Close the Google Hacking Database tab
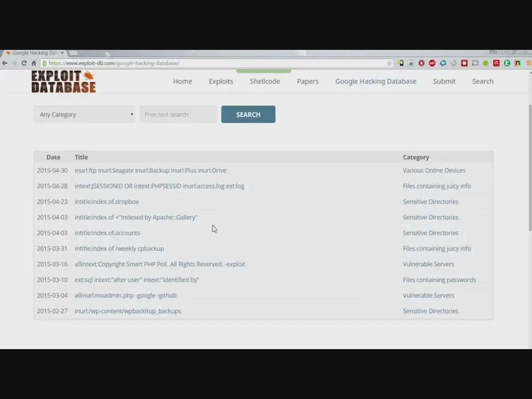 pos(62,53)
